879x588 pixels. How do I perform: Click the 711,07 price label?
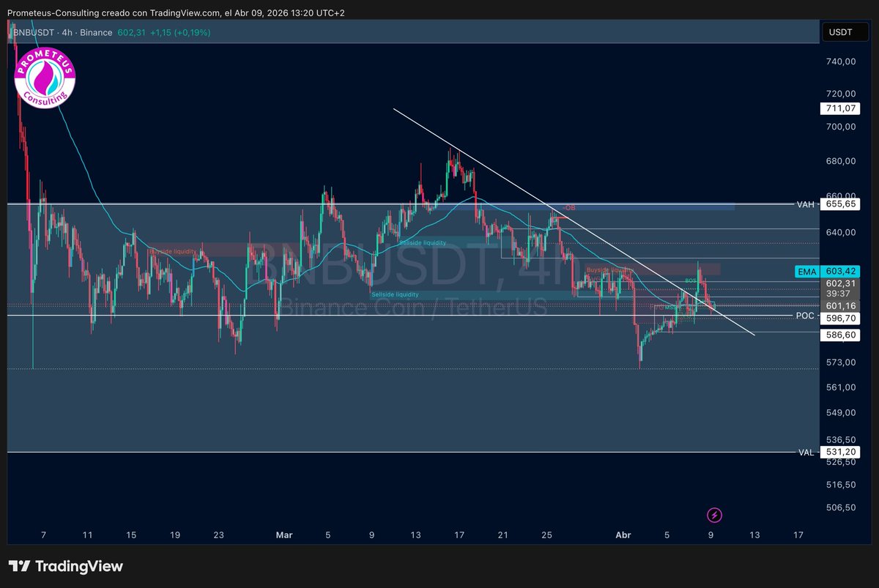[839, 109]
